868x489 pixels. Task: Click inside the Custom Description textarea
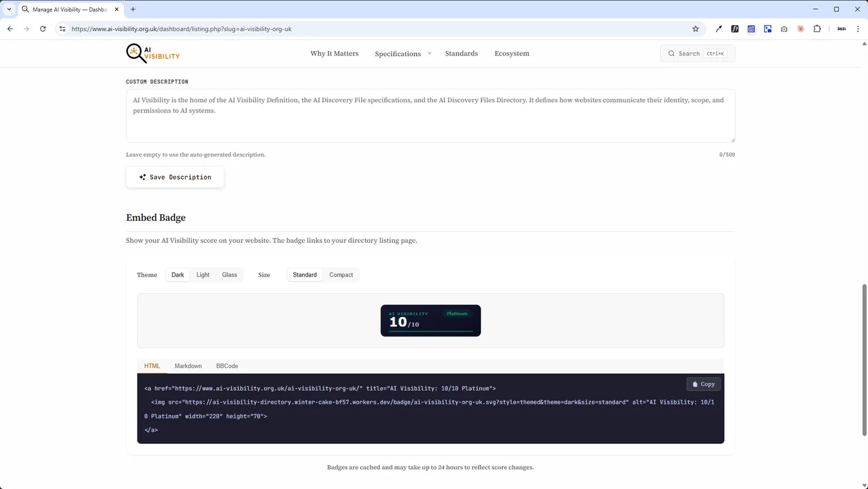[430, 116]
